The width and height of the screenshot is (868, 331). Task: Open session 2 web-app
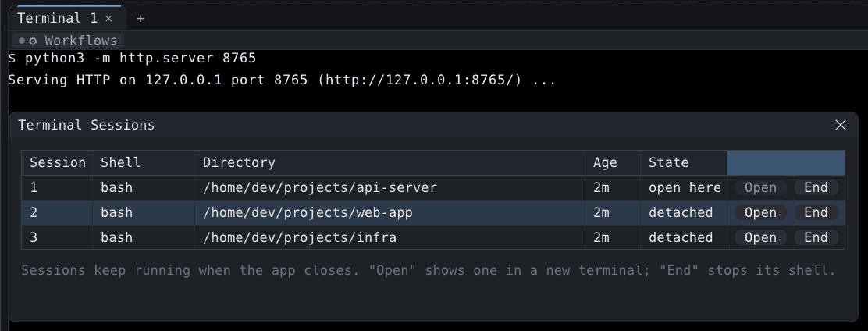coord(760,212)
